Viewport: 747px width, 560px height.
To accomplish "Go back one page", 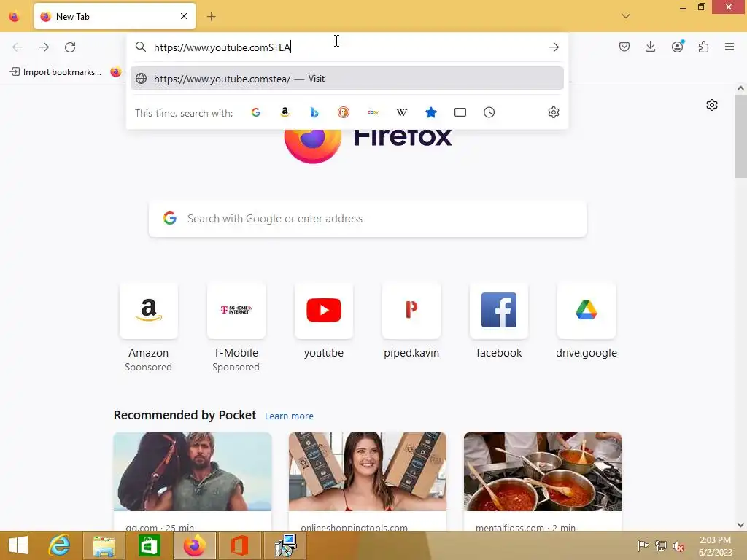I will [x=18, y=47].
